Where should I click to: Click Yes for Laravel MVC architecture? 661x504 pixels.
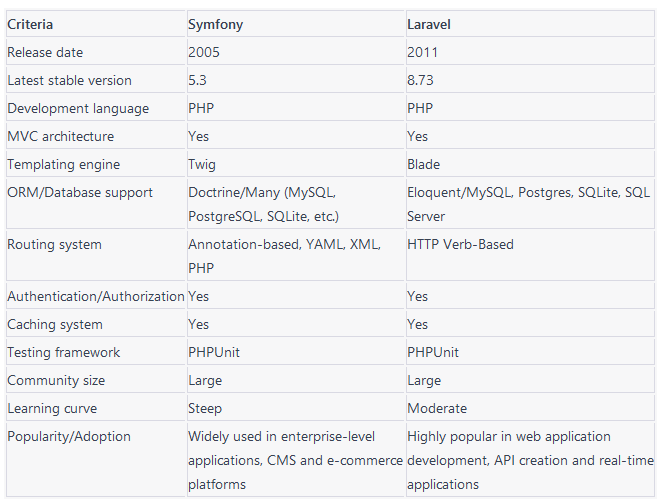point(530,136)
